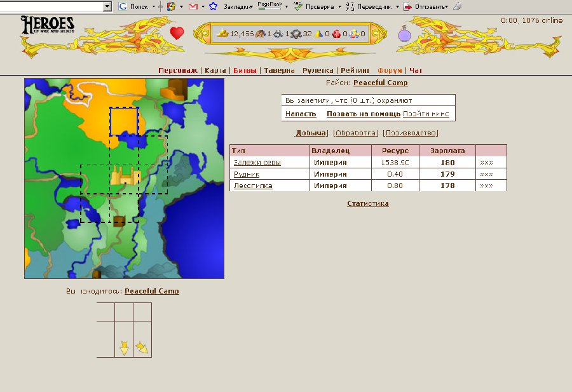The height and width of the screenshot is (392, 572).
Task: Click the red heart health icon
Action: [x=177, y=33]
